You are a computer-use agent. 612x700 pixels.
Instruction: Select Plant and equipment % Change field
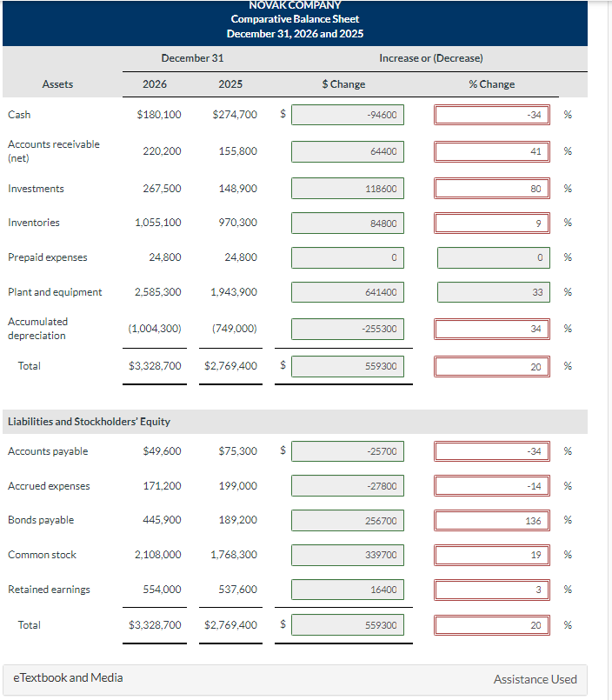[x=493, y=292]
